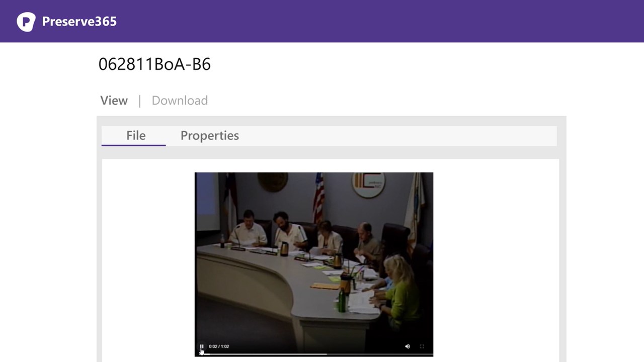This screenshot has height=362, width=644.
Task: Seek along the video progress bar
Action: pyautogui.click(x=314, y=354)
